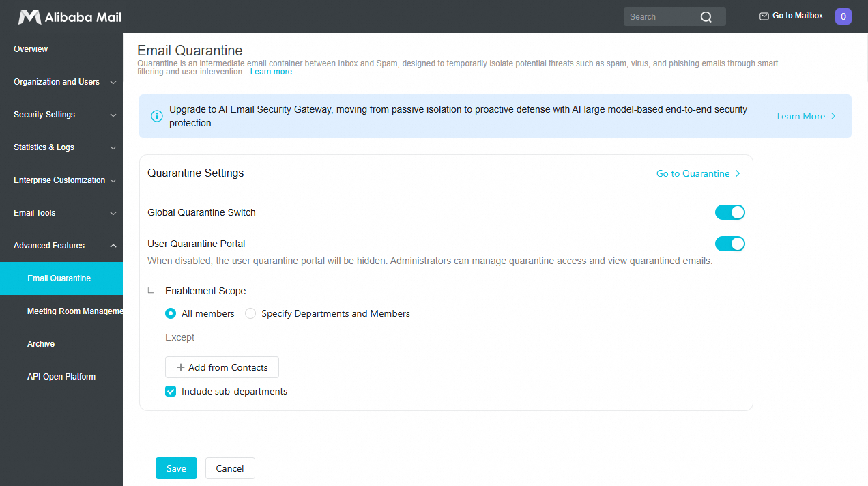Open the Archive sidebar item
Image resolution: width=868 pixels, height=486 pixels.
click(x=61, y=344)
